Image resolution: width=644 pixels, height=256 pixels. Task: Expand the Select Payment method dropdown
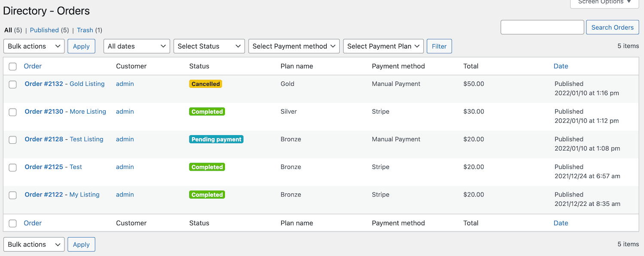point(294,46)
